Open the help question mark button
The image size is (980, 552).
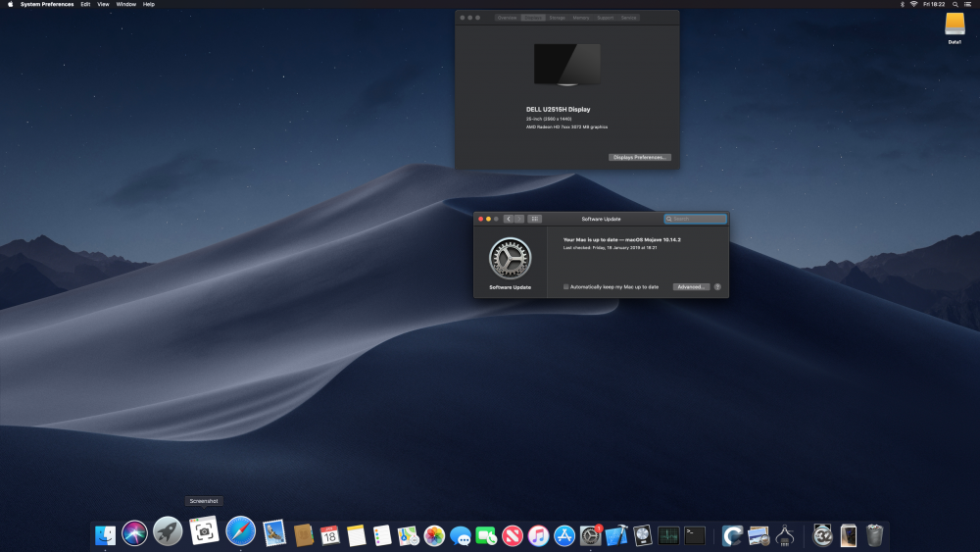click(717, 287)
